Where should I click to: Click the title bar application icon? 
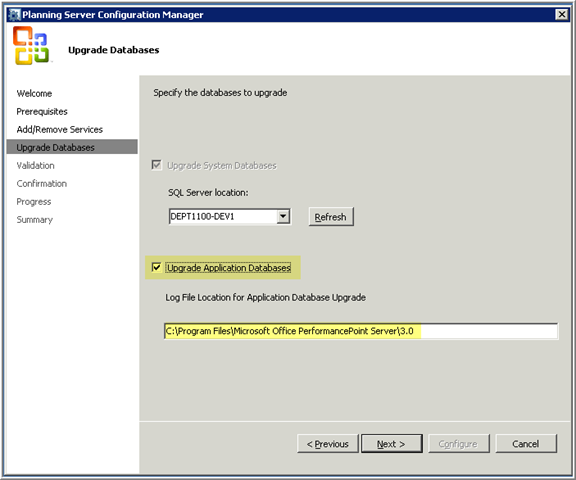pyautogui.click(x=15, y=15)
